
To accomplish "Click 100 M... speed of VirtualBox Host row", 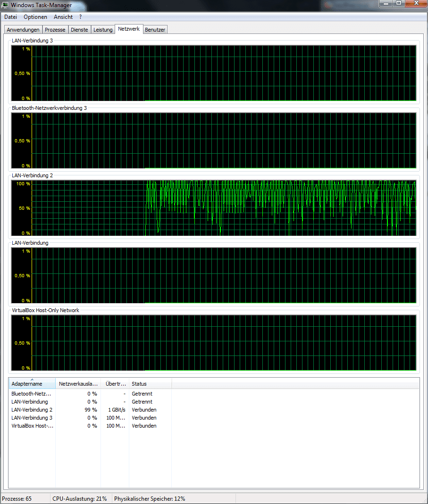I will click(116, 426).
